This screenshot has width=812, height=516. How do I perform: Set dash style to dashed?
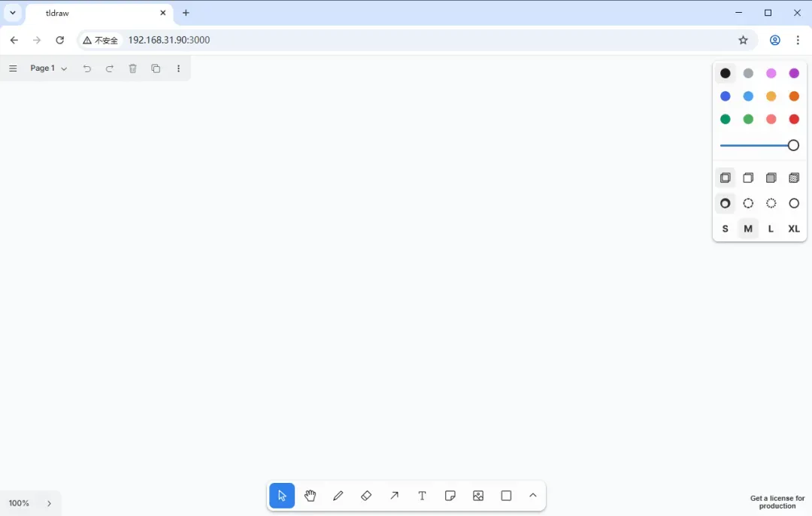(748, 203)
